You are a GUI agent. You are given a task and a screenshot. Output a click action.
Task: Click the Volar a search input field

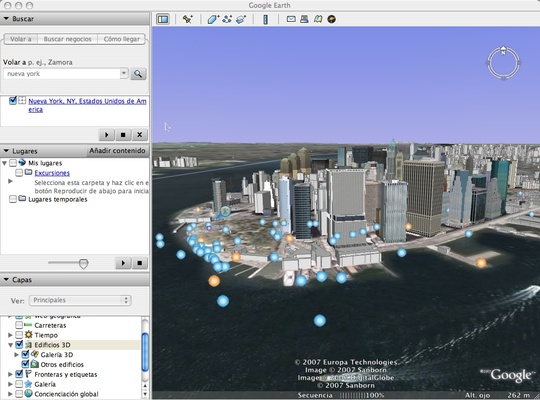click(62, 73)
